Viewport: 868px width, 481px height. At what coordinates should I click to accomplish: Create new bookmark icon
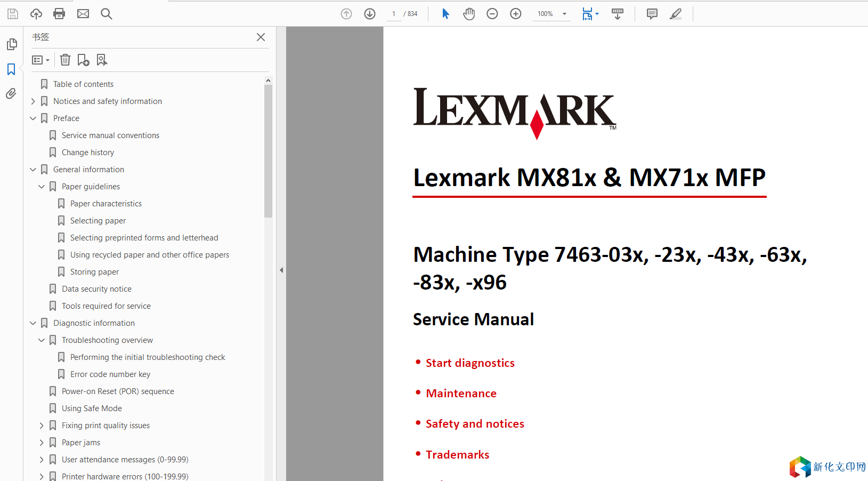[83, 60]
